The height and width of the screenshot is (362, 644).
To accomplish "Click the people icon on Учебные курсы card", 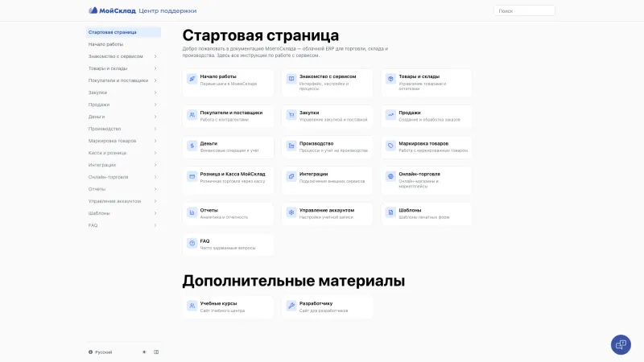I will click(x=192, y=306).
